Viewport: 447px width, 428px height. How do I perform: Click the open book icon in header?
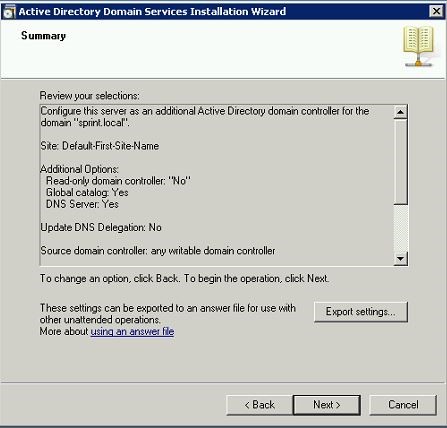tap(418, 46)
